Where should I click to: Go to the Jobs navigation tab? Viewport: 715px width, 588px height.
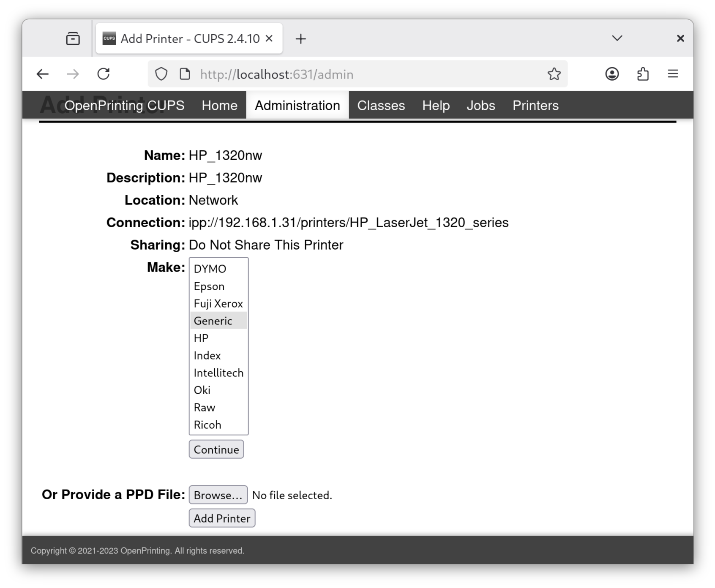(x=480, y=106)
